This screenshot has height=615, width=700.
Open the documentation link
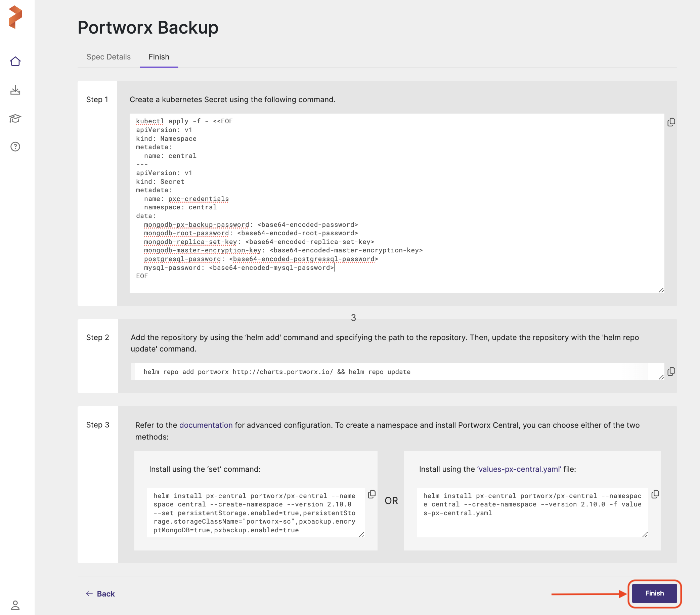(206, 425)
